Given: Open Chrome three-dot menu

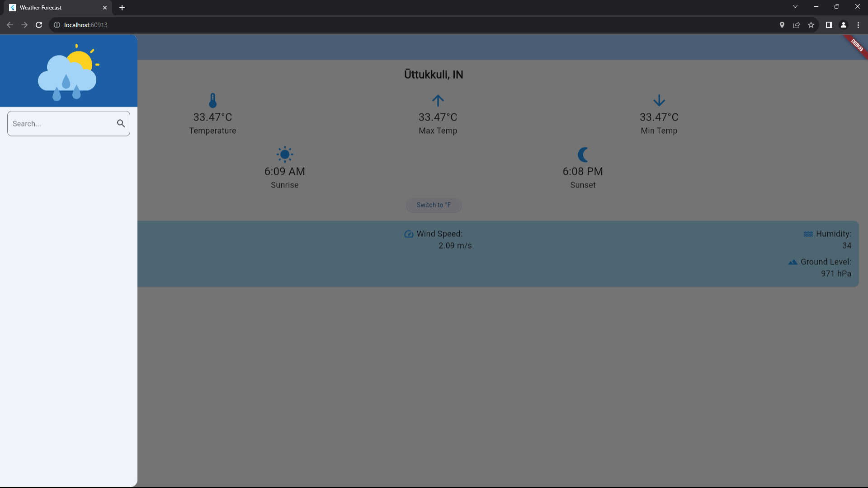Looking at the screenshot, I should 858,25.
